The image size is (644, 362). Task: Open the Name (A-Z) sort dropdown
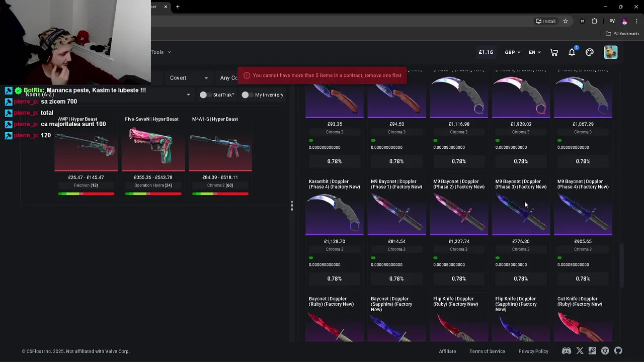(x=108, y=95)
